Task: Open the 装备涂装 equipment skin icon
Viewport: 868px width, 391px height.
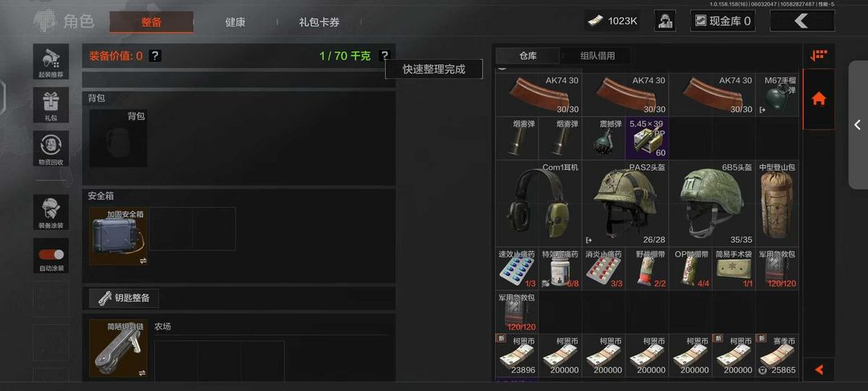Action: click(x=51, y=212)
